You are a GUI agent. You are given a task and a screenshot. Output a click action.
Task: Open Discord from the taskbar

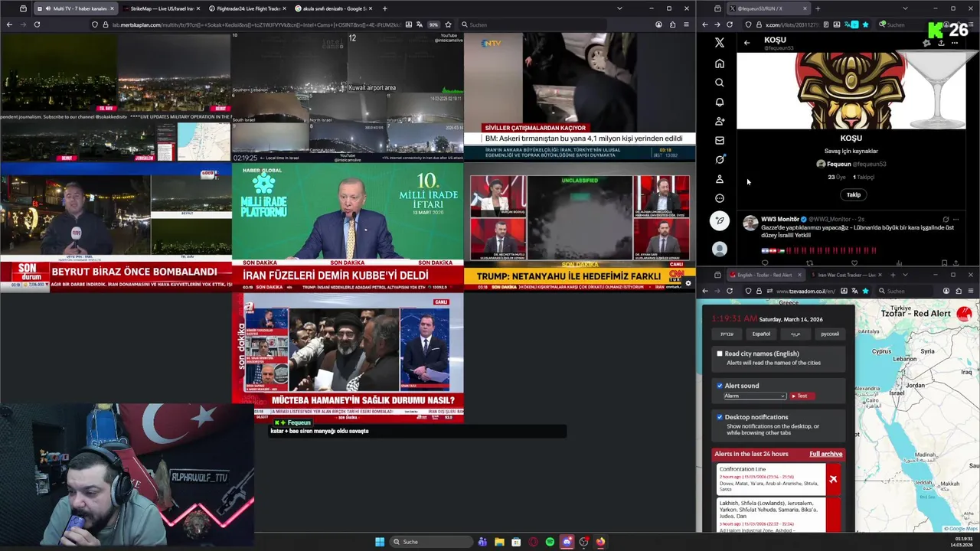coord(567,542)
